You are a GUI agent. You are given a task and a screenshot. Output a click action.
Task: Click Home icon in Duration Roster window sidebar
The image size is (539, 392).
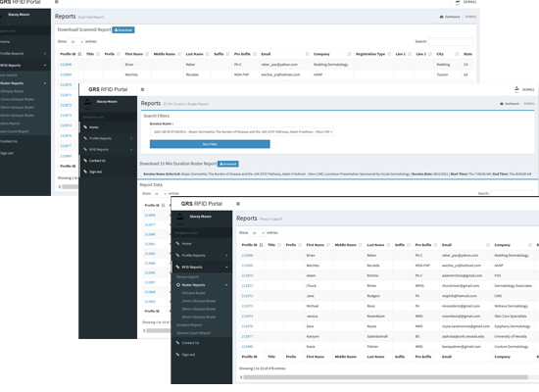85,127
